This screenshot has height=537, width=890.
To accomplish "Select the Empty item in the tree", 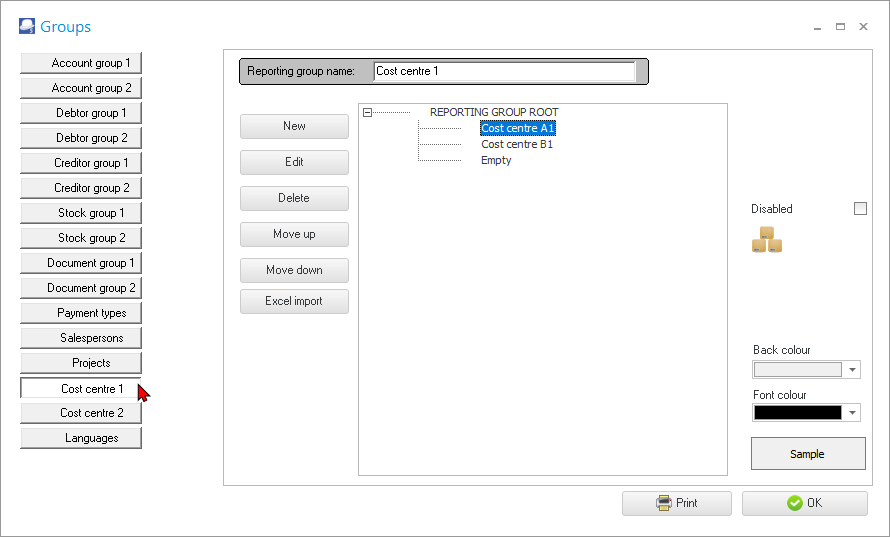I will click(496, 160).
